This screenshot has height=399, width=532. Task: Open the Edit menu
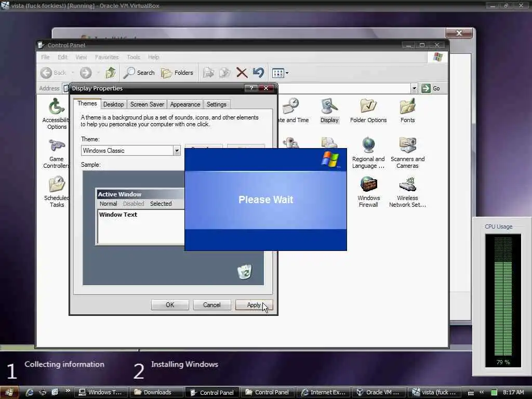62,57
